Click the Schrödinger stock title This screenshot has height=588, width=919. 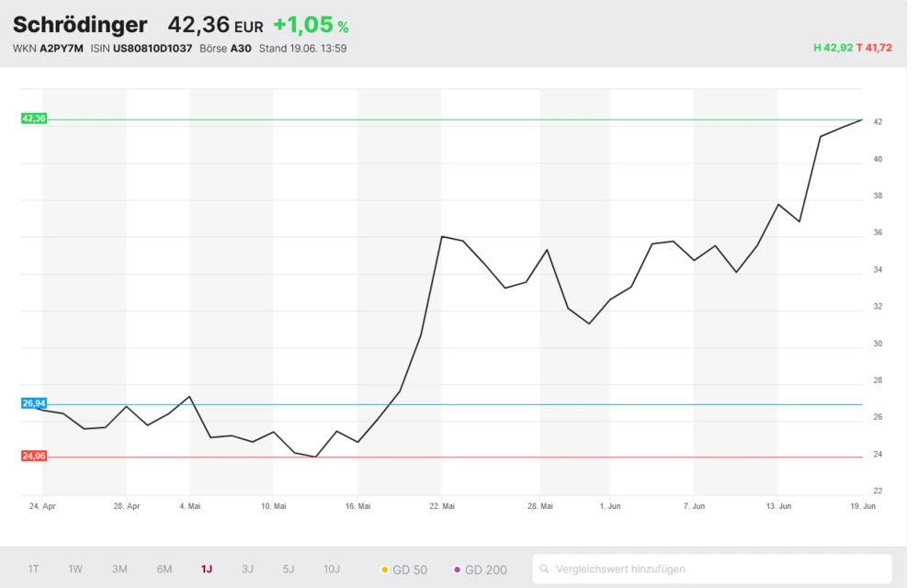click(x=80, y=25)
